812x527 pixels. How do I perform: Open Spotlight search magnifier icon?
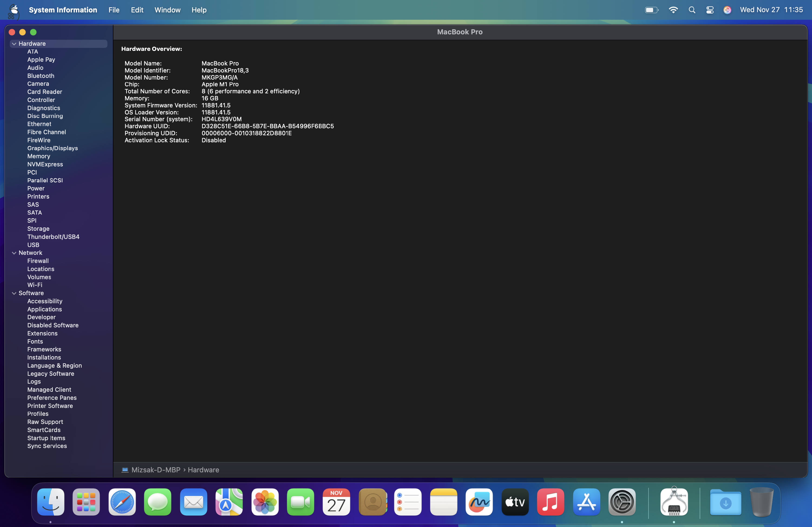(x=692, y=10)
